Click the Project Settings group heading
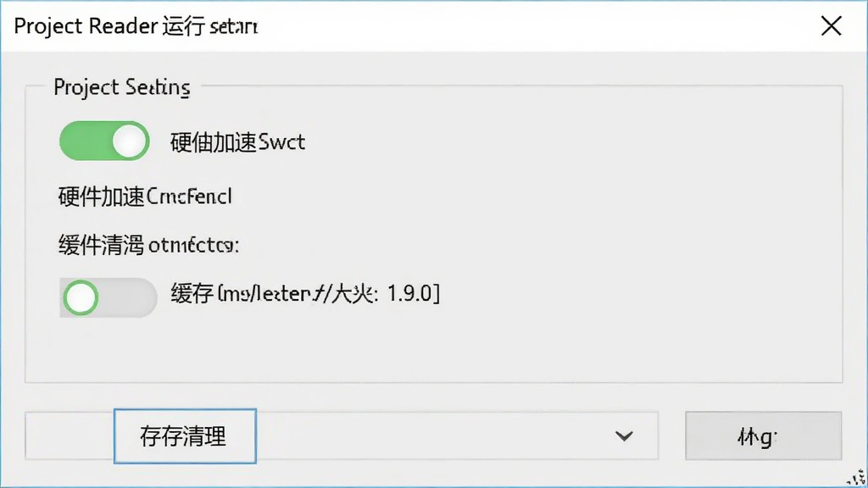Screen dimensions: 868x488 (x=122, y=87)
